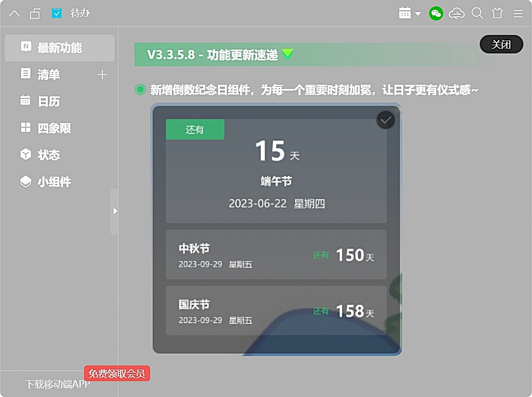Click the search magnifier icon

(x=477, y=14)
